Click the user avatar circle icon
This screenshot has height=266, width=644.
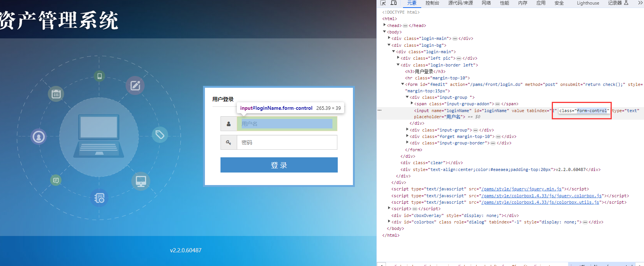point(38,137)
